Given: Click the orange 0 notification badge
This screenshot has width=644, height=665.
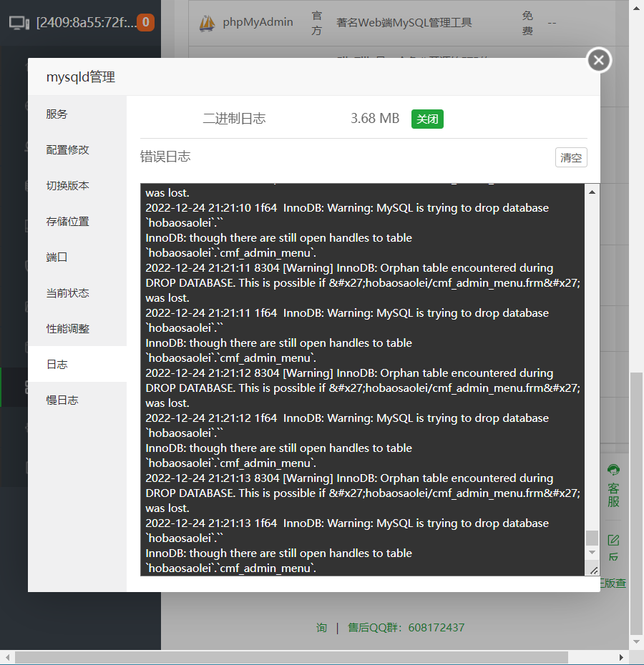Looking at the screenshot, I should (x=145, y=22).
